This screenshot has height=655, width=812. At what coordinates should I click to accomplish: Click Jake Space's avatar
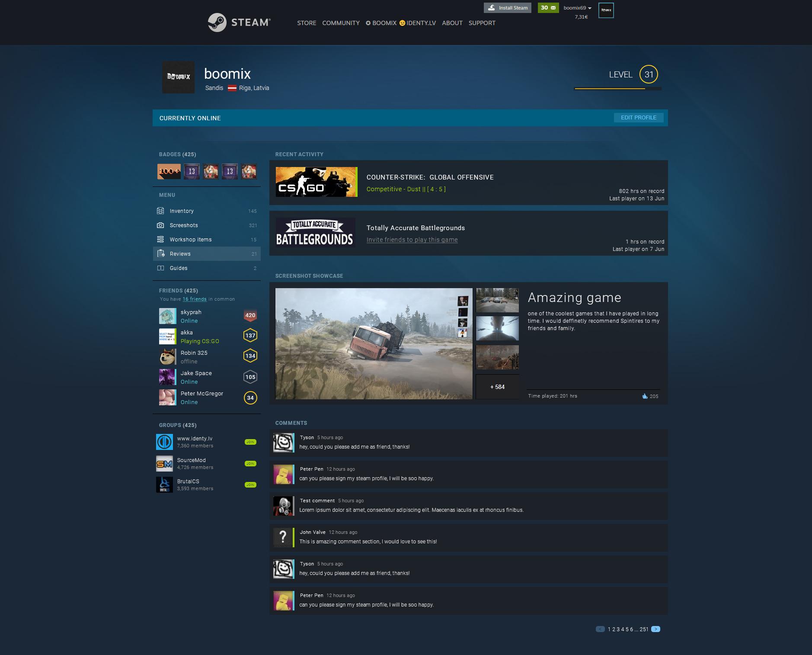pyautogui.click(x=167, y=377)
